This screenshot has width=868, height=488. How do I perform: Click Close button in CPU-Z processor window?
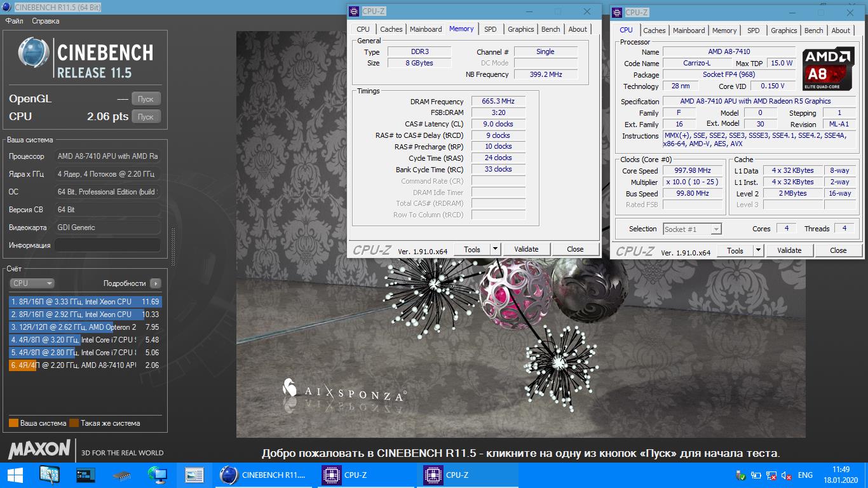tap(838, 251)
